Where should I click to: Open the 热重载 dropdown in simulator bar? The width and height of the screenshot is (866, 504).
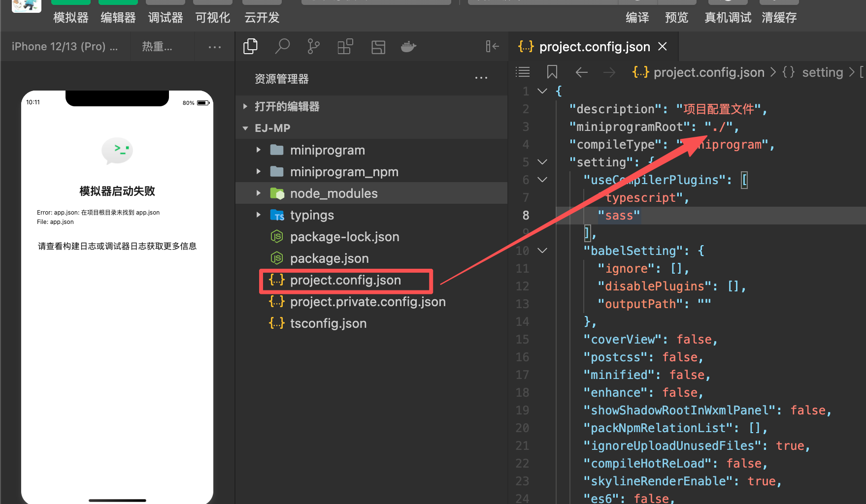coord(157,47)
